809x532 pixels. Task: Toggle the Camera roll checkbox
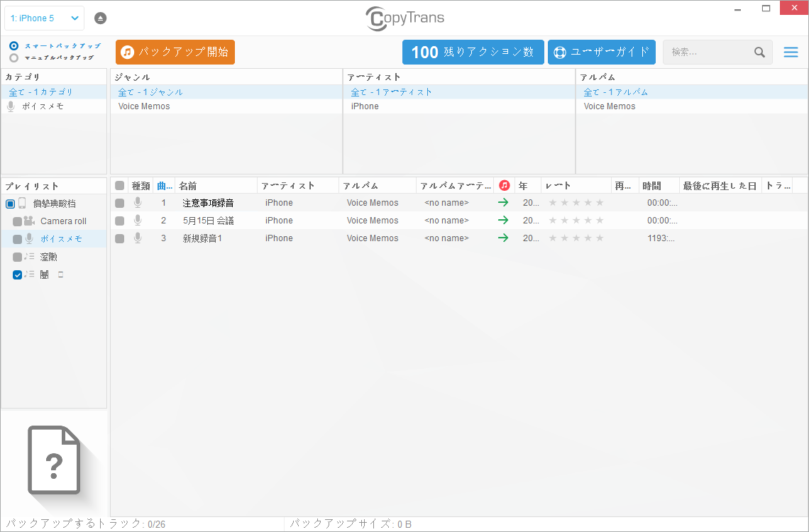coord(17,221)
